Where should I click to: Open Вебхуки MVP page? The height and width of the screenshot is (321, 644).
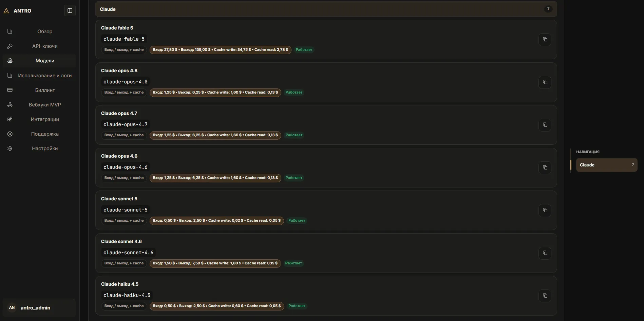tap(39, 104)
